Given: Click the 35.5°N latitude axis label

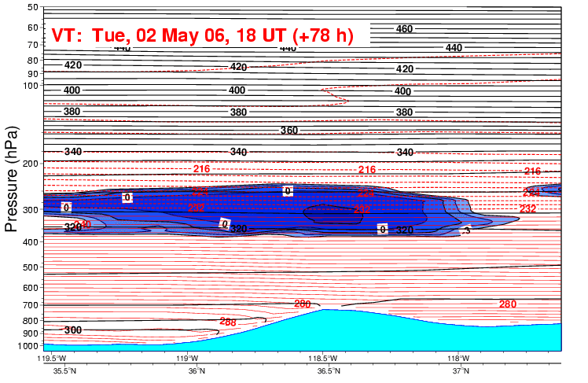Looking at the screenshot, I should click(x=64, y=371).
